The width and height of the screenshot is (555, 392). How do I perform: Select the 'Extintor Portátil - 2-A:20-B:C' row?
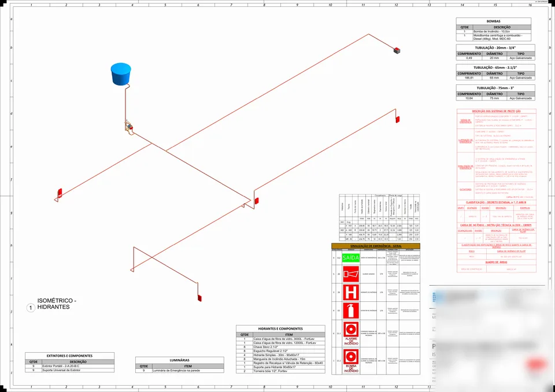point(70,366)
